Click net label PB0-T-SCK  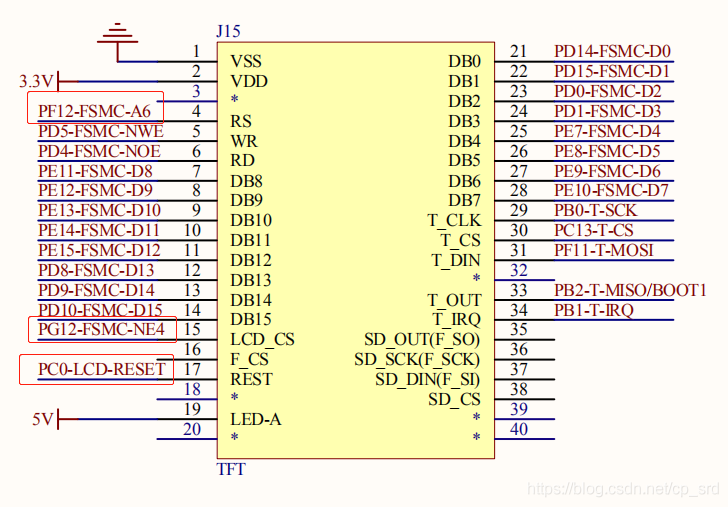(x=596, y=210)
